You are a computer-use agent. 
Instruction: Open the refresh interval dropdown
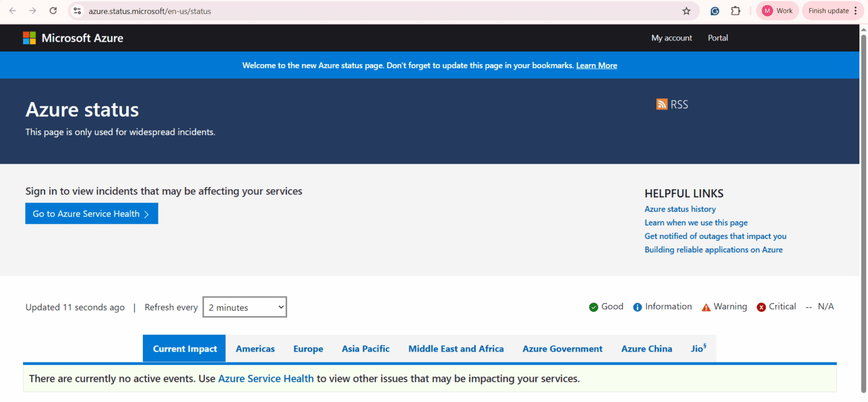244,307
